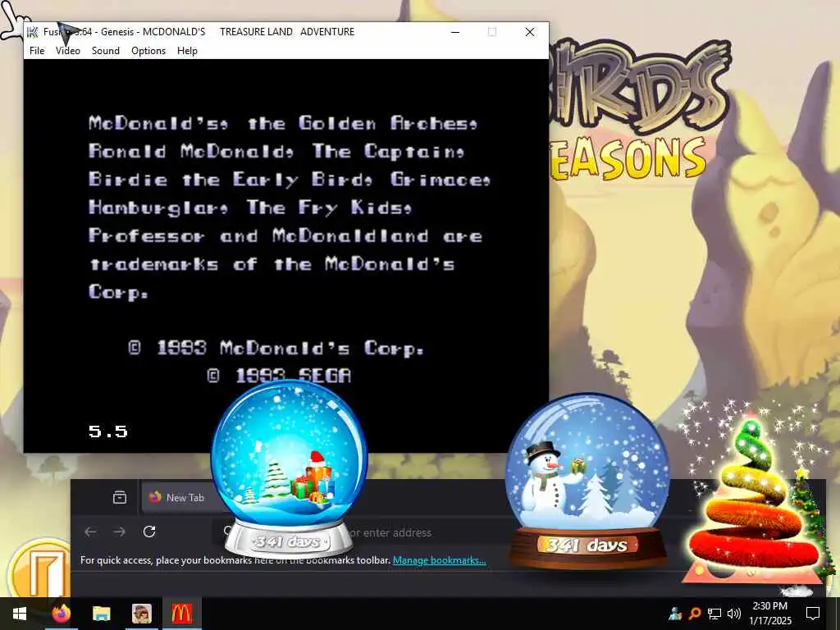
Task: Open the Video menu in Fusion
Action: click(68, 51)
